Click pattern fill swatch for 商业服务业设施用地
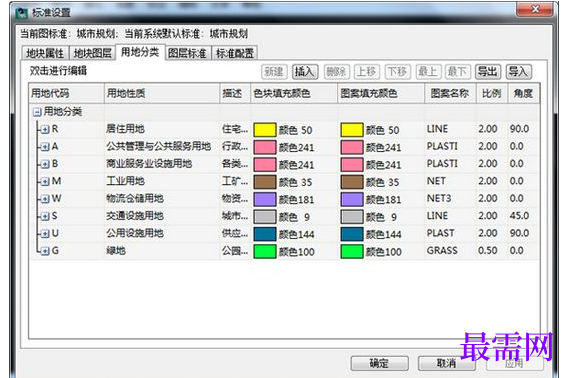Viewport: 572px width, 378px height. pos(352,165)
